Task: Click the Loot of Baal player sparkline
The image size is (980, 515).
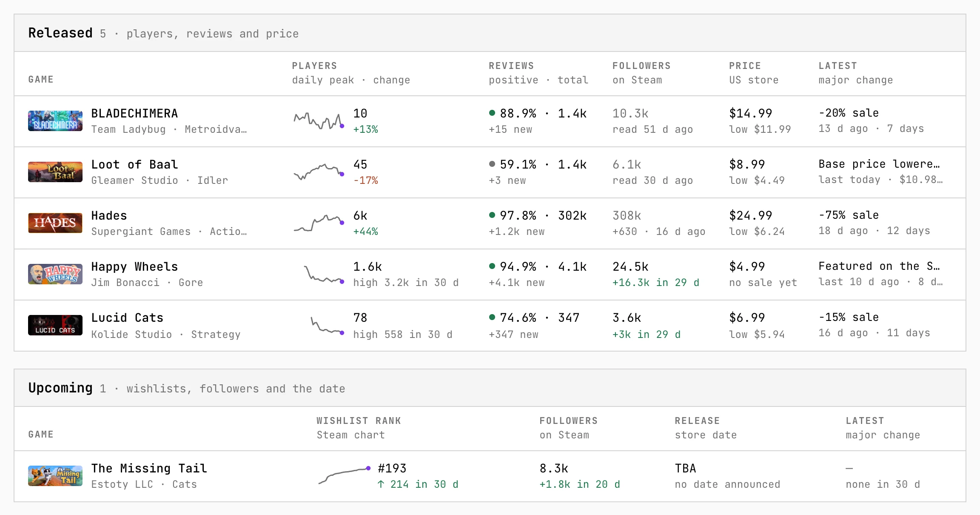Action: point(319,172)
